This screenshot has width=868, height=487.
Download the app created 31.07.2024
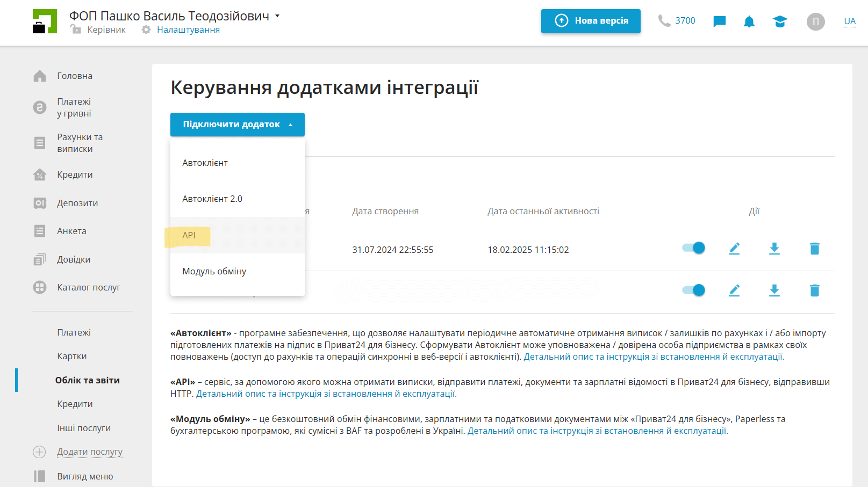(x=774, y=249)
